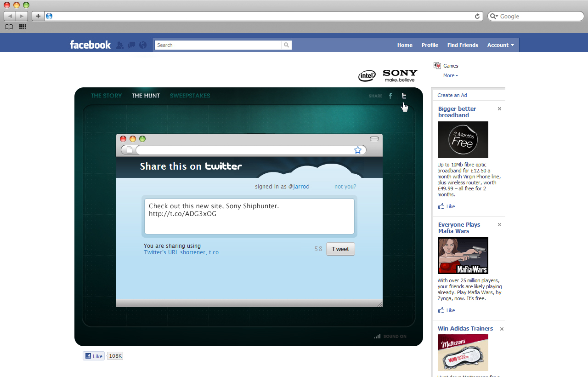The height and width of the screenshot is (377, 588).
Task: Open the SWEEPSTAKES tab
Action: tap(190, 96)
